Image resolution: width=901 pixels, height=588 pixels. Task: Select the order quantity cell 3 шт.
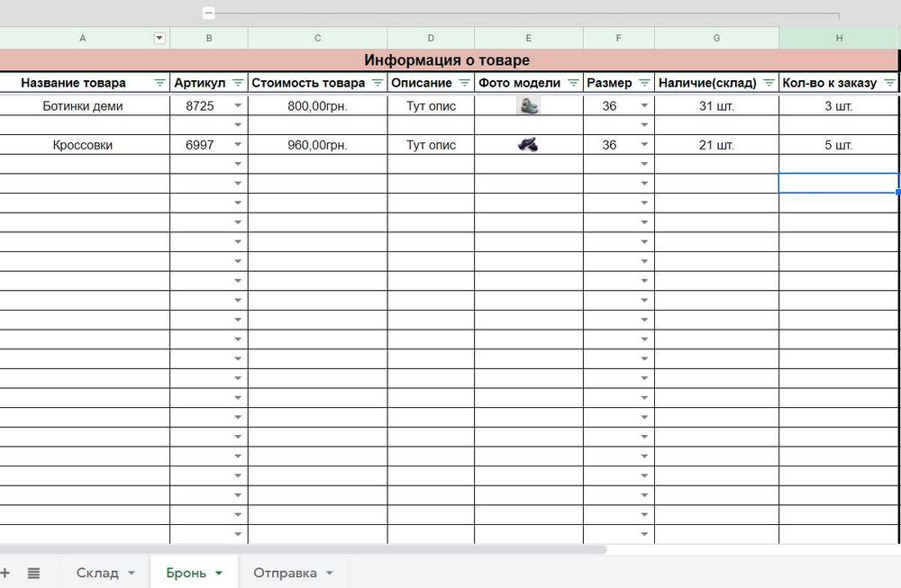(839, 105)
